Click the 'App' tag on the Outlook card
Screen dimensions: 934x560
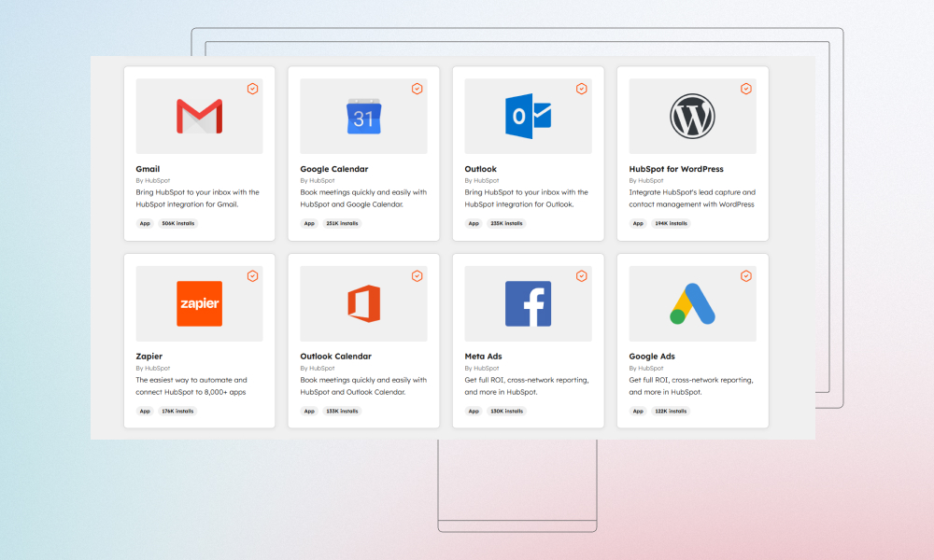click(474, 223)
